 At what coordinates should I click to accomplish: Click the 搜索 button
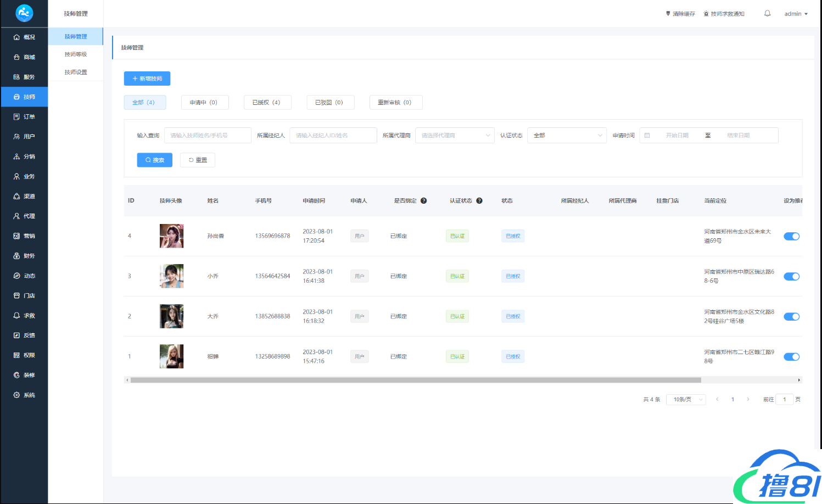pyautogui.click(x=154, y=160)
